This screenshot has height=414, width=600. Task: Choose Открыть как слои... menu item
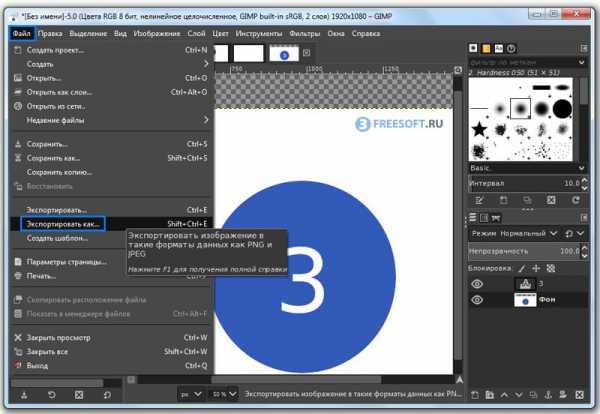pyautogui.click(x=111, y=92)
